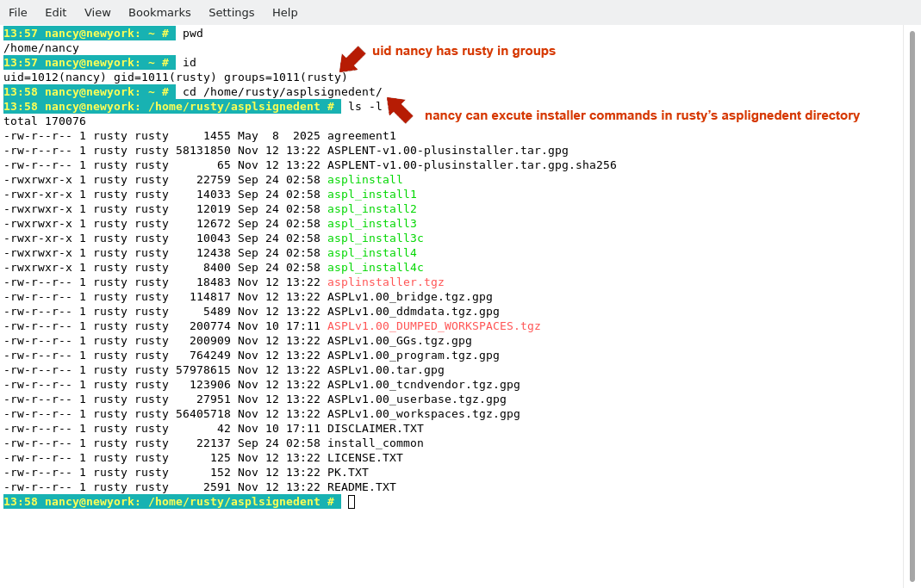Click the ASPLENT-v1.00-plusinstaller.tar.gpg.sha256 filename
This screenshot has width=921, height=588.
(x=471, y=165)
